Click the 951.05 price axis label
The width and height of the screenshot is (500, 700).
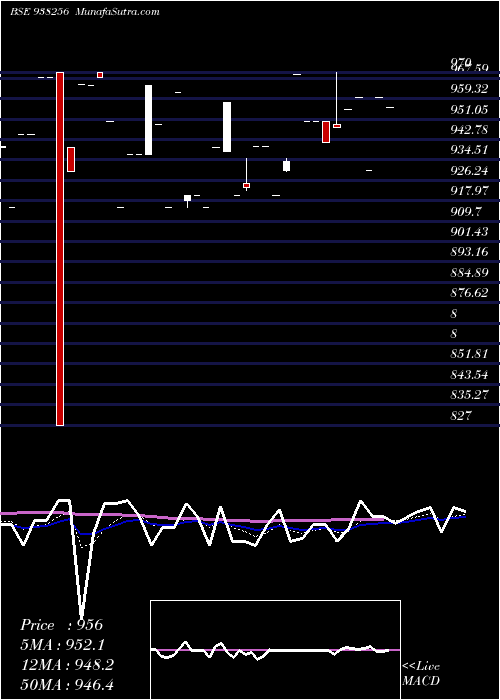[x=469, y=109]
